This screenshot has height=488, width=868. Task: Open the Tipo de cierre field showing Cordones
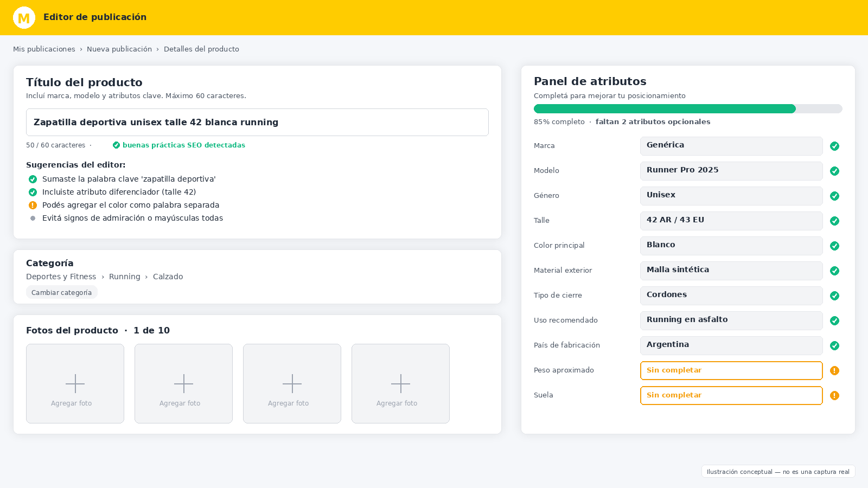[x=731, y=296]
